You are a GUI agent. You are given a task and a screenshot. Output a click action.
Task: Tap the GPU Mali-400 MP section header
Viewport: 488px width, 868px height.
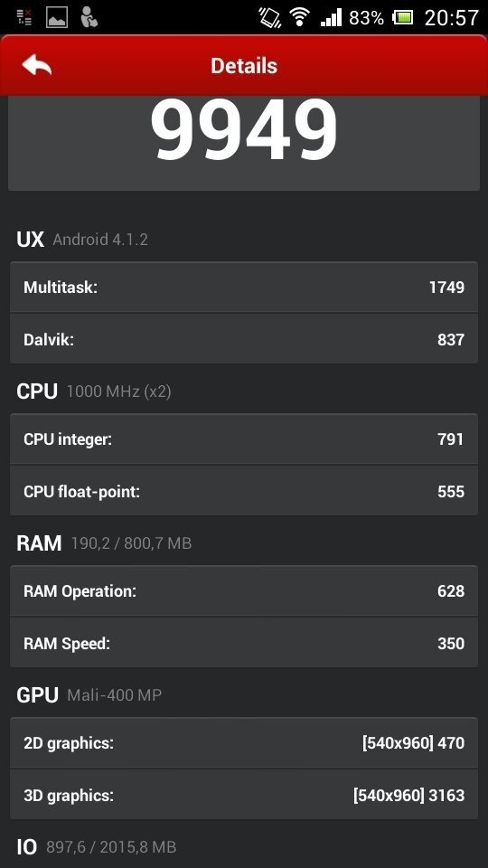tap(89, 694)
